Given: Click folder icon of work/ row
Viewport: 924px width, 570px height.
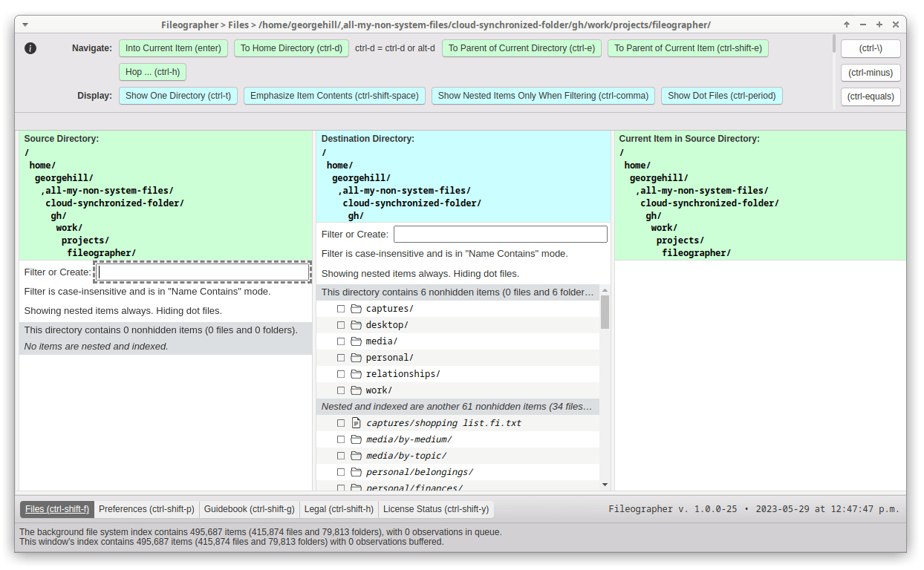Looking at the screenshot, I should tap(356, 390).
